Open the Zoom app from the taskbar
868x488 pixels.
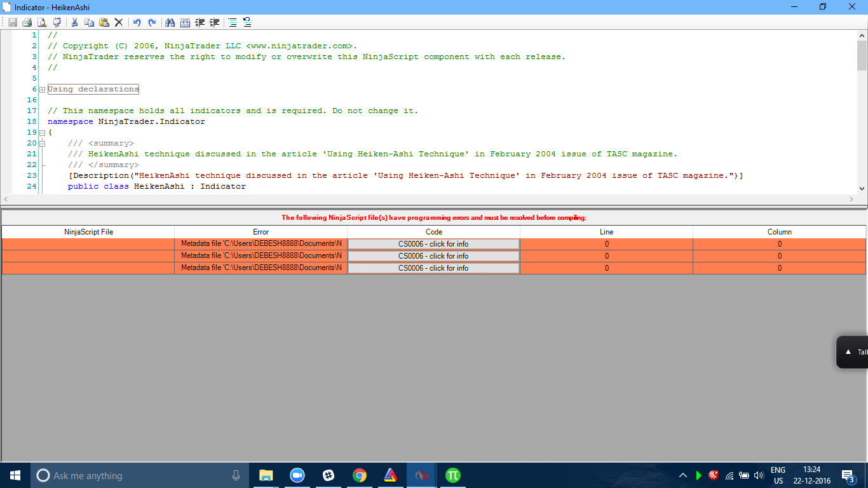click(x=297, y=475)
